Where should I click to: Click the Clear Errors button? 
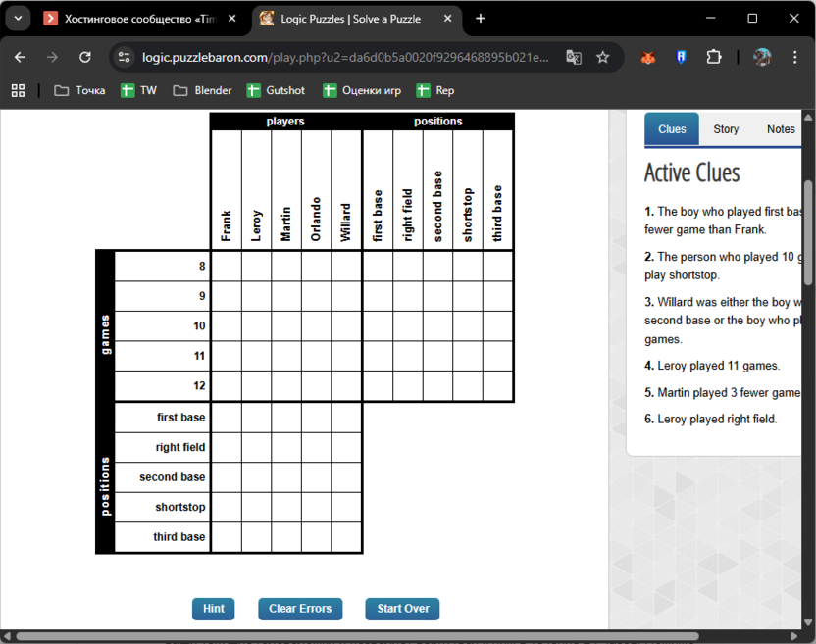(x=300, y=609)
